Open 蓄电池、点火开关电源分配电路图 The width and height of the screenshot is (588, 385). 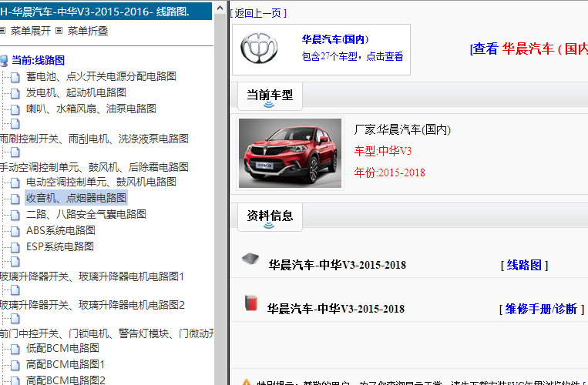(101, 76)
